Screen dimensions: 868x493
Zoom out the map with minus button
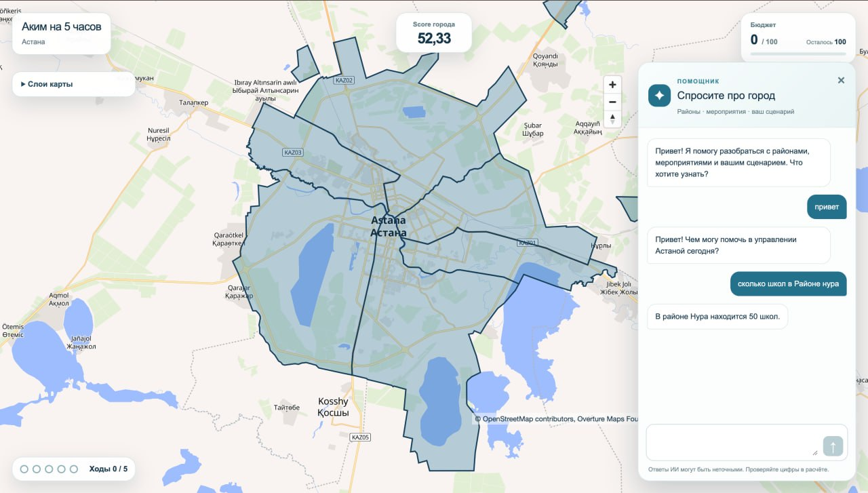pos(612,102)
